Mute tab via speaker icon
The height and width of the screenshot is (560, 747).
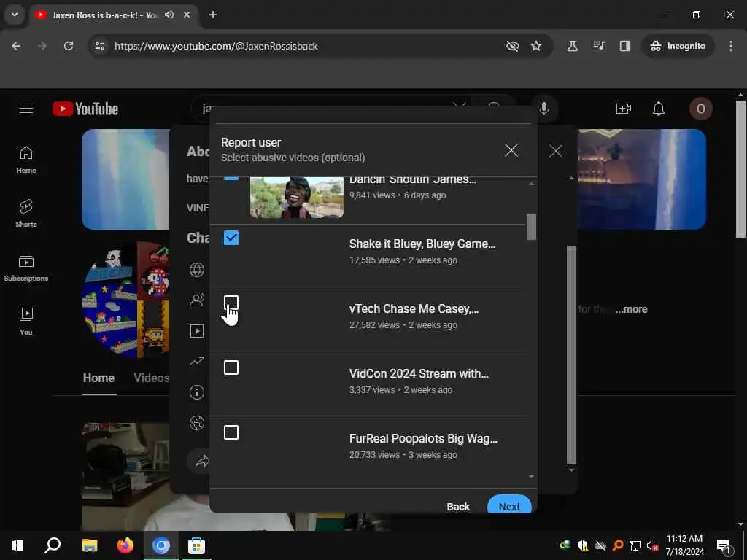tap(169, 15)
